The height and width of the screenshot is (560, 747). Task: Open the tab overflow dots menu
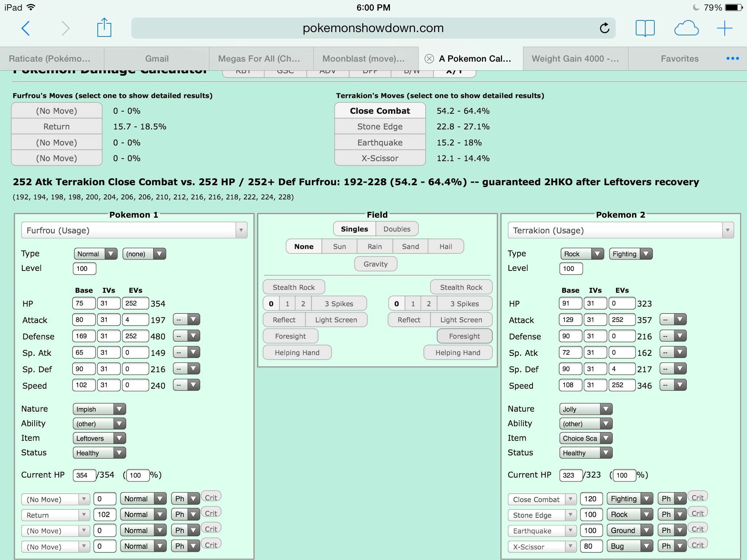(732, 59)
